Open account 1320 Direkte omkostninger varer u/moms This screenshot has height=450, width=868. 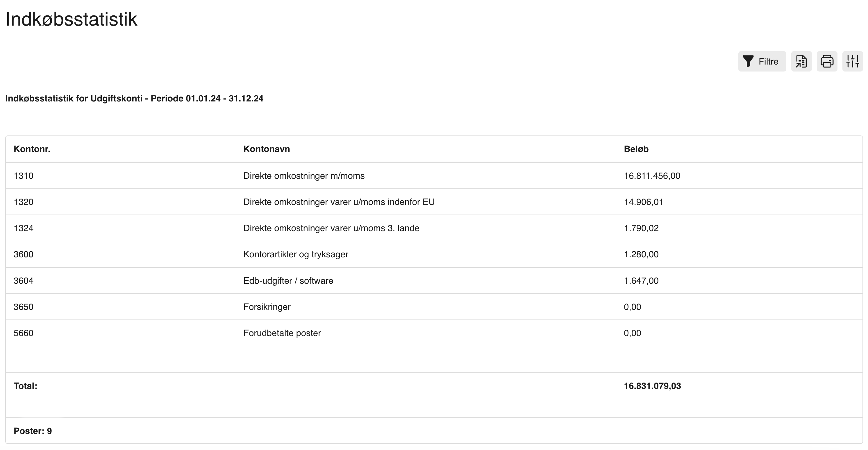pos(339,201)
